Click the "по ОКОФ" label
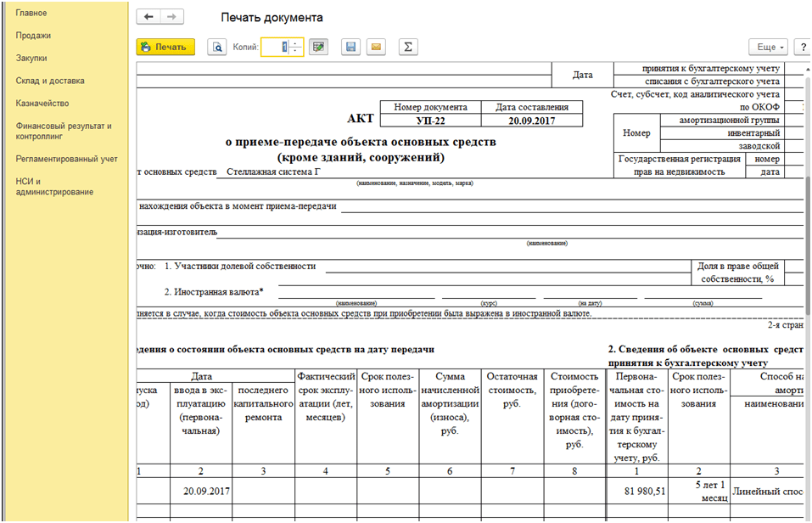 759,107
